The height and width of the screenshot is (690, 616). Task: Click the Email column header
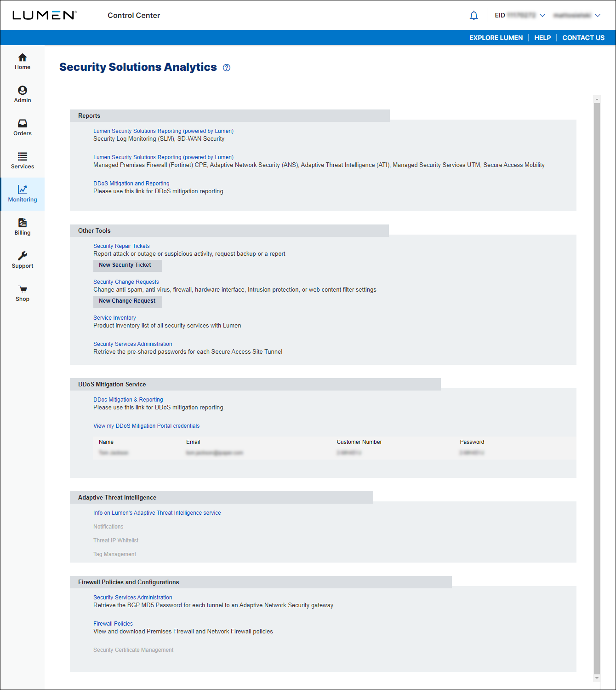click(x=193, y=442)
